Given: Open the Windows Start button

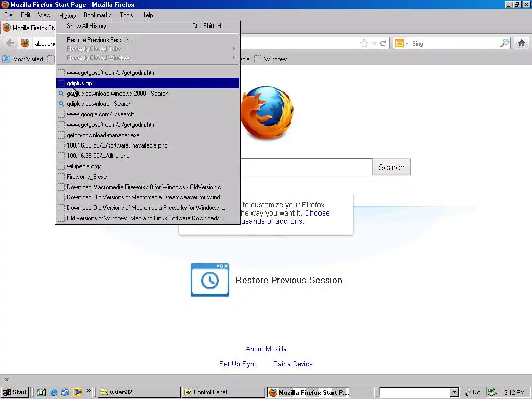Looking at the screenshot, I should (x=15, y=392).
